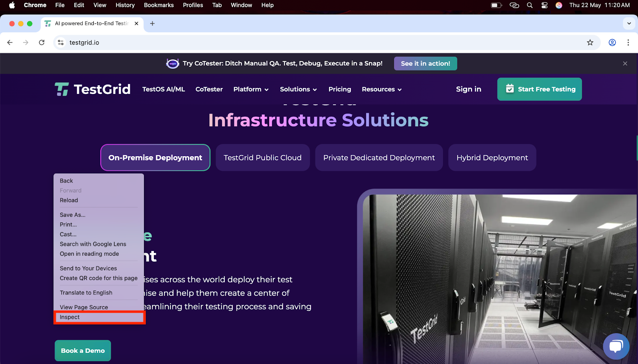Go to the CoTester page
This screenshot has width=638, height=364.
[209, 89]
